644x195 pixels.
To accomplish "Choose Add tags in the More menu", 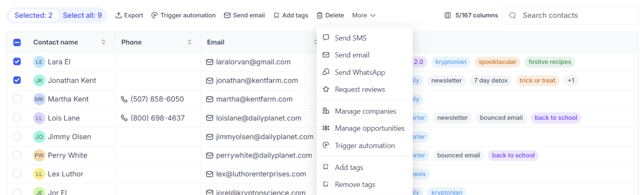I will [365, 168].
